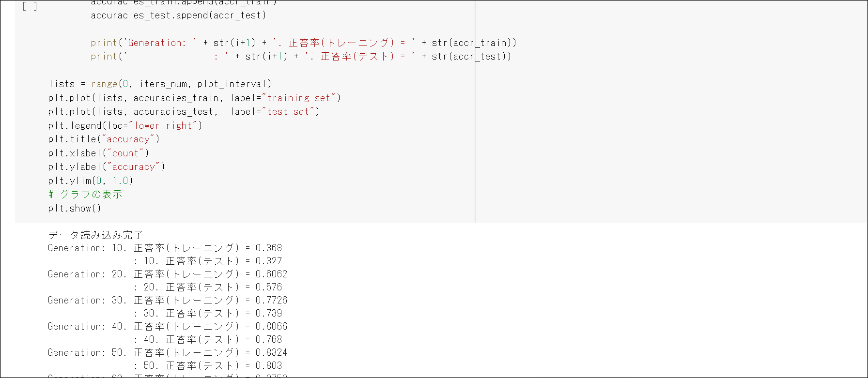The height and width of the screenshot is (378, 868).
Task: Click the print line with 正答率(テスト)
Action: click(301, 56)
